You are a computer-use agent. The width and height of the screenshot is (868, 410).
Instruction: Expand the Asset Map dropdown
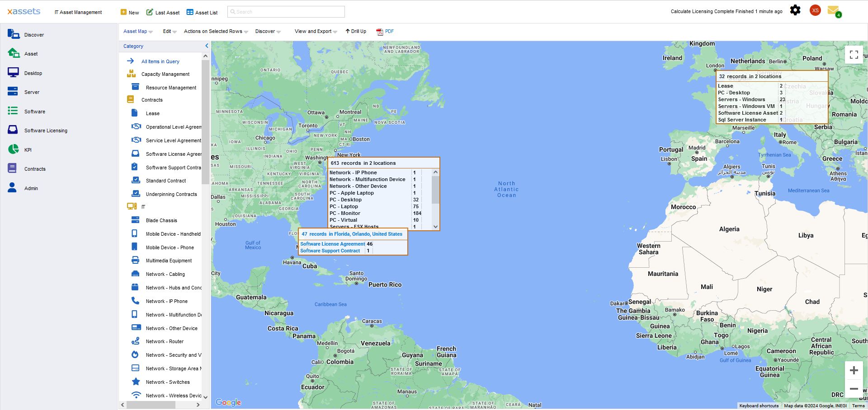138,32
